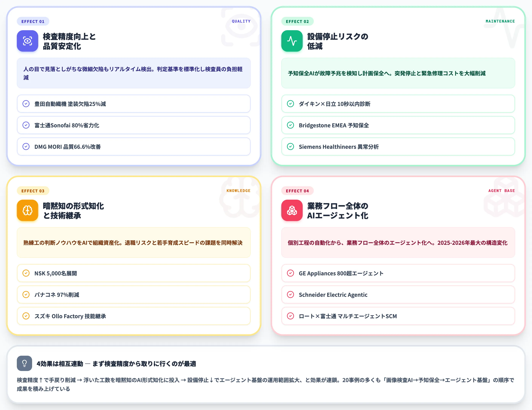This screenshot has height=410, width=532.
Task: Click text ダイキン×日立 10秒以内診断
Action: (334, 104)
